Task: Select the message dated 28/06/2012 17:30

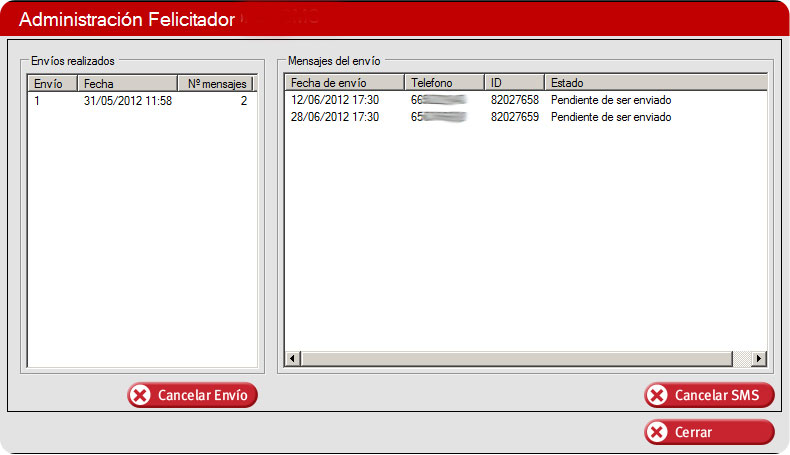Action: click(335, 117)
